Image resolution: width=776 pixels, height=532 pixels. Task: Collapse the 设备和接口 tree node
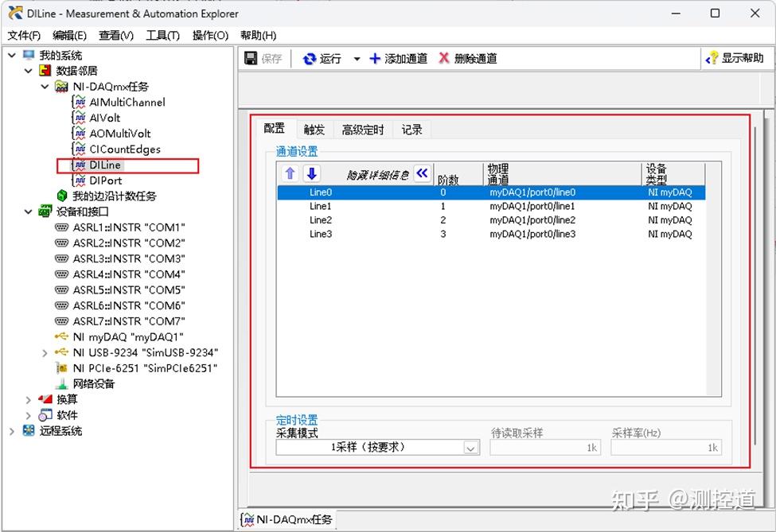click(28, 212)
